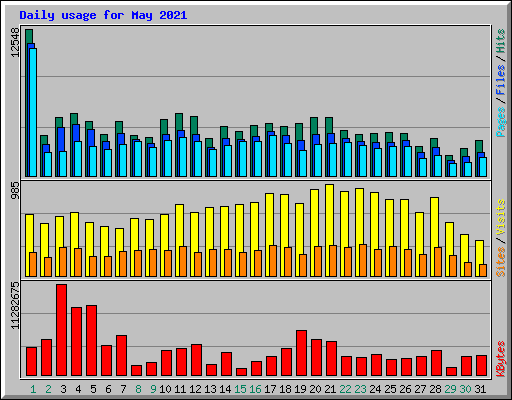The height and width of the screenshot is (400, 512).
Task: Click the Sites legend label
Action: click(500, 262)
